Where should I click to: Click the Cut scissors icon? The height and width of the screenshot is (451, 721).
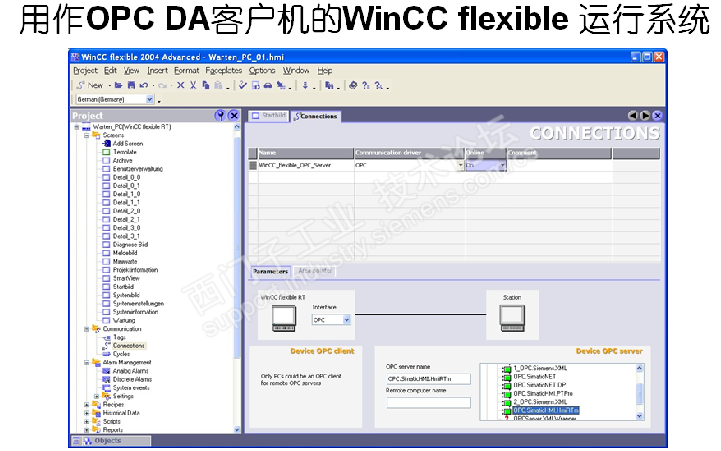coord(193,86)
